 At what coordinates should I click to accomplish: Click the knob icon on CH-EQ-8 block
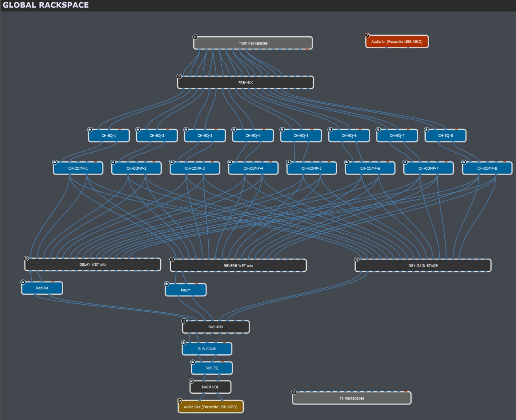pyautogui.click(x=427, y=130)
